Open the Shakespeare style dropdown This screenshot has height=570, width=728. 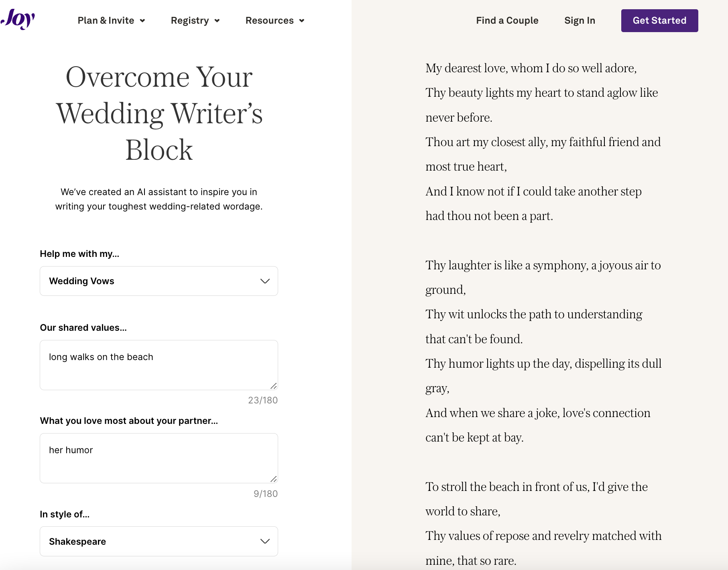click(159, 541)
